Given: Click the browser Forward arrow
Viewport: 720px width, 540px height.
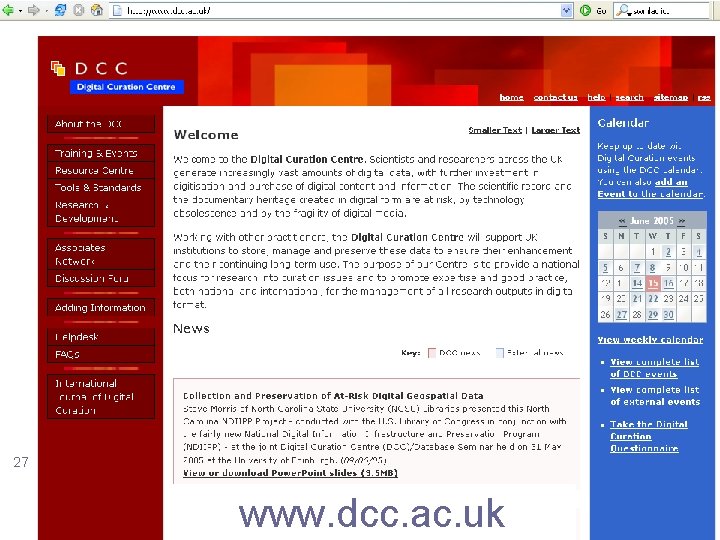Looking at the screenshot, I should [x=34, y=10].
